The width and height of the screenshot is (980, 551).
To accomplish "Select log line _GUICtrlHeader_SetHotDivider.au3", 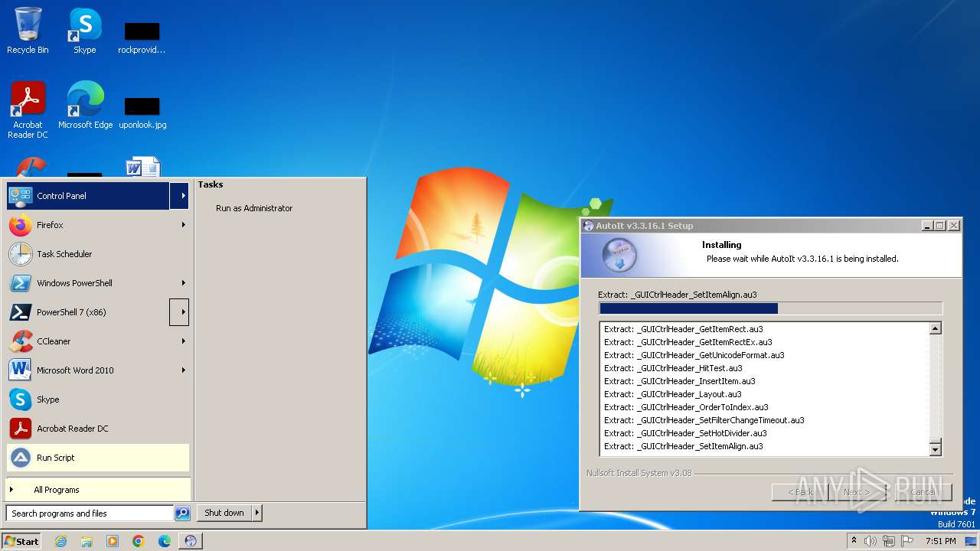I will [x=685, y=433].
